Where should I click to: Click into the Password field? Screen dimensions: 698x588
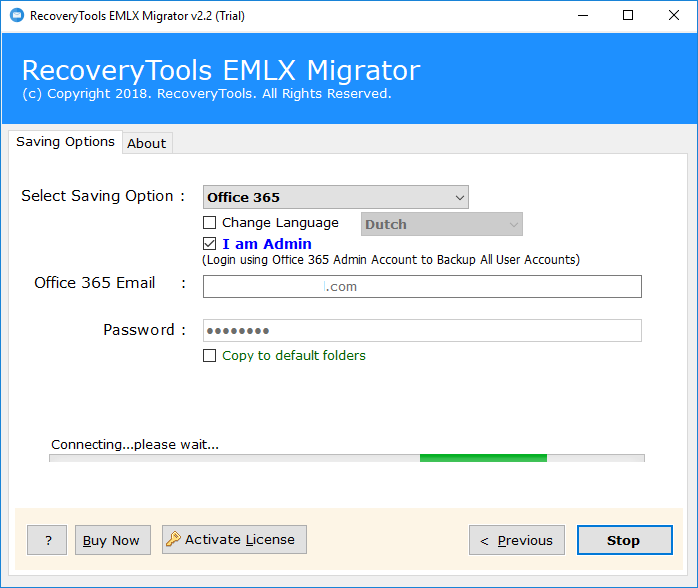point(422,330)
